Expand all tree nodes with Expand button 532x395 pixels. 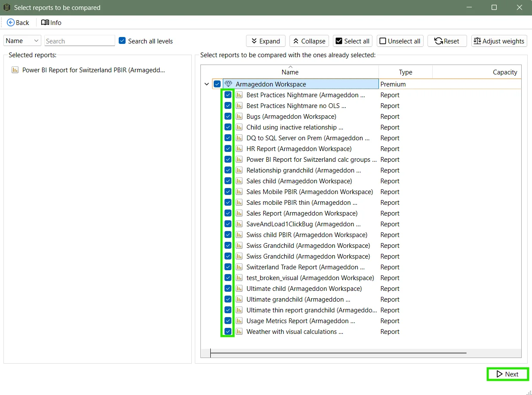tap(266, 41)
